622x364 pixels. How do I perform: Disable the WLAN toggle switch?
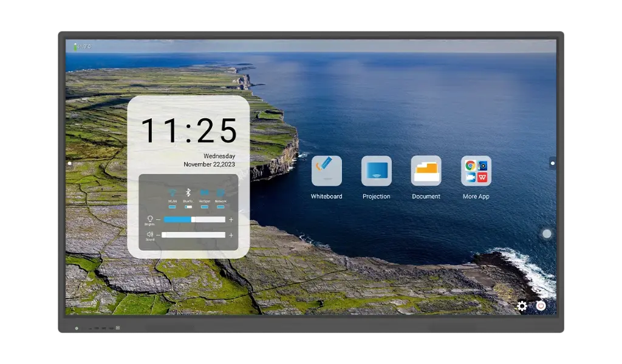tap(172, 207)
